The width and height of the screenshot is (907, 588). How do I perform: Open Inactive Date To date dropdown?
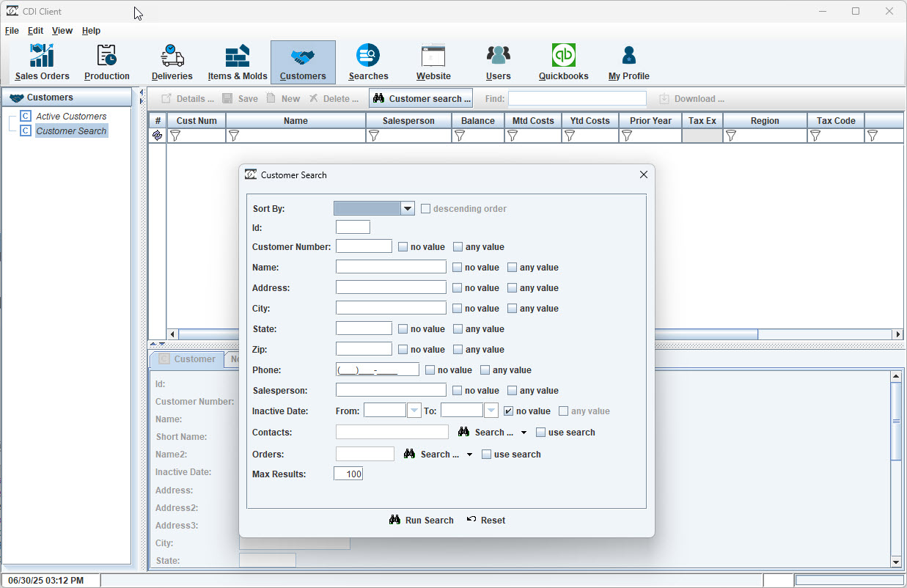point(491,411)
